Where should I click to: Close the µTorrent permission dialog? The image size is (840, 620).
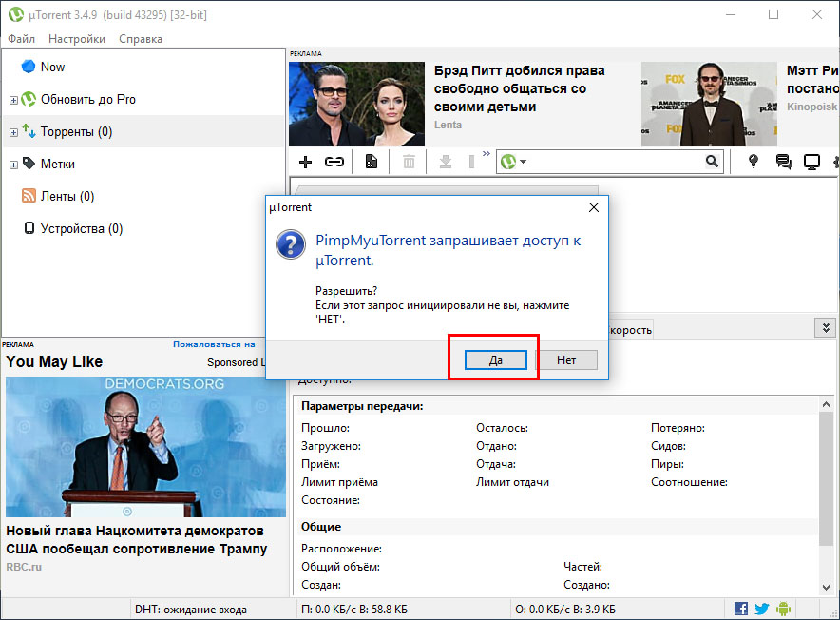594,207
